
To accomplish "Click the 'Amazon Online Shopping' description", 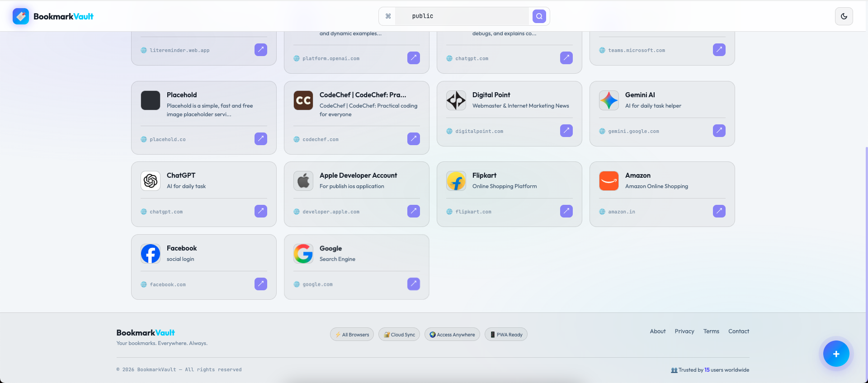I will coord(656,186).
